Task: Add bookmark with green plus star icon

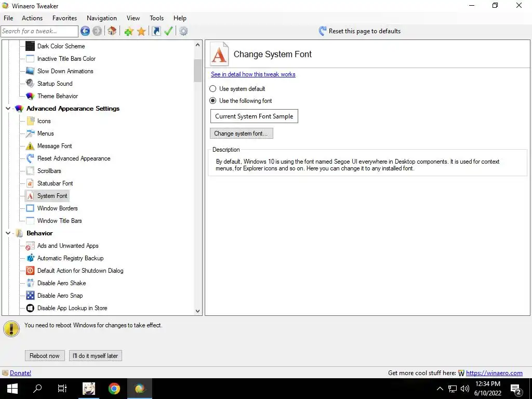Action: tap(129, 32)
